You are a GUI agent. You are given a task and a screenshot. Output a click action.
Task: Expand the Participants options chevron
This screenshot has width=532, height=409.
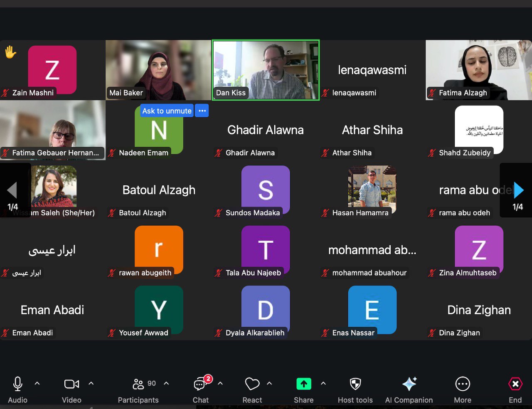[x=166, y=383]
